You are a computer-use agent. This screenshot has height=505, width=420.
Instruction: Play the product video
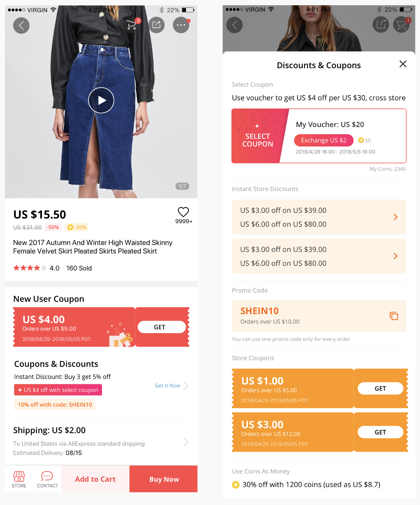(101, 100)
